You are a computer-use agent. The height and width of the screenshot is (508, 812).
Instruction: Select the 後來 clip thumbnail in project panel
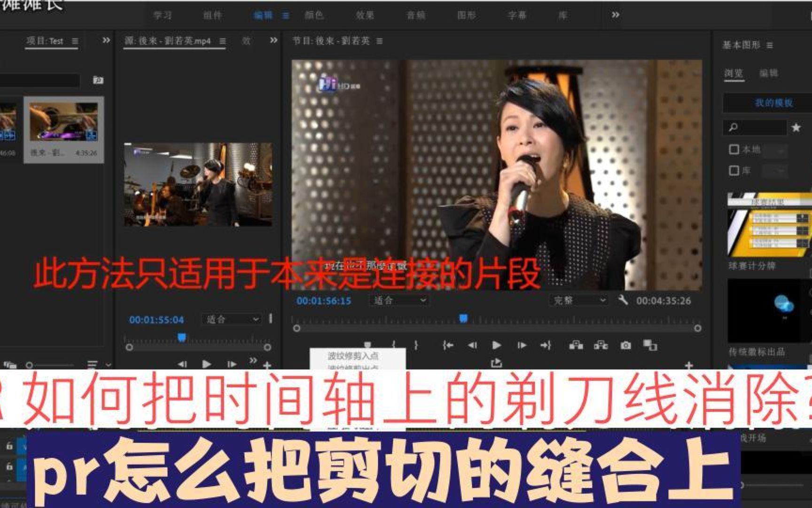pos(64,122)
